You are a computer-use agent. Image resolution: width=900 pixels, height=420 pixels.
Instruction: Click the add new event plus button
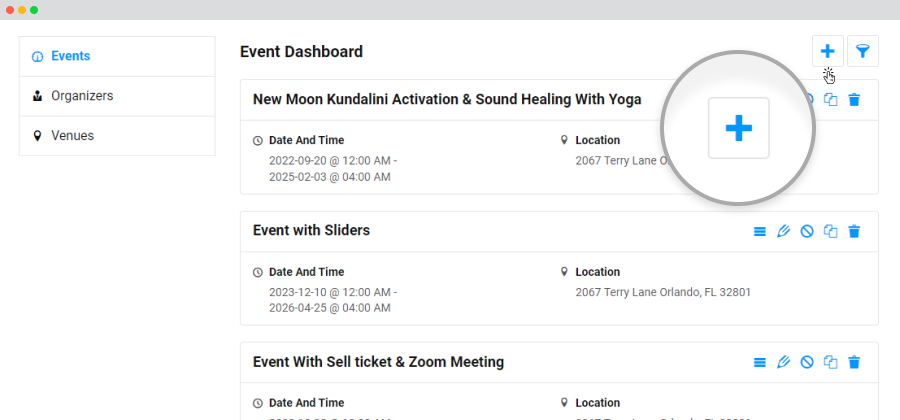click(827, 52)
